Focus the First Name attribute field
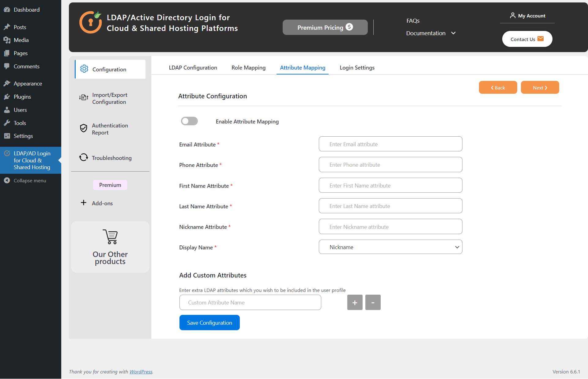 click(390, 185)
